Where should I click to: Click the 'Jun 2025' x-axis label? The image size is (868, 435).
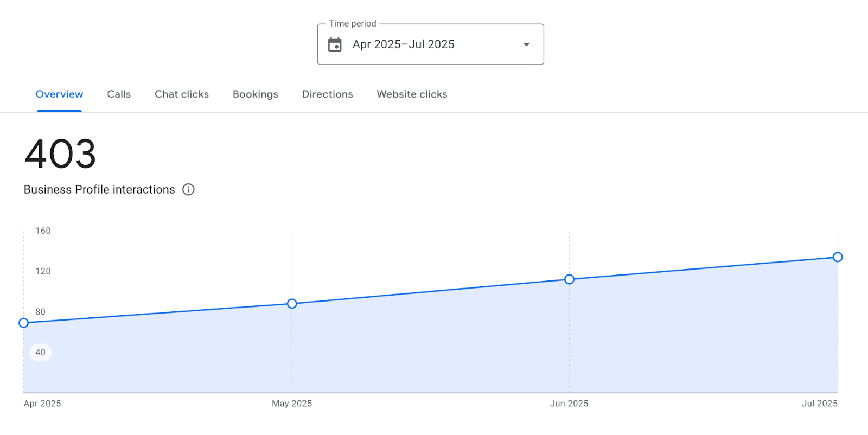(569, 404)
